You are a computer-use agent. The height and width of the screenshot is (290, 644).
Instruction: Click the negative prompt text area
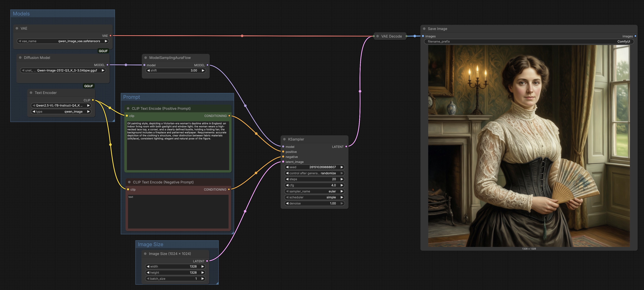coord(178,211)
